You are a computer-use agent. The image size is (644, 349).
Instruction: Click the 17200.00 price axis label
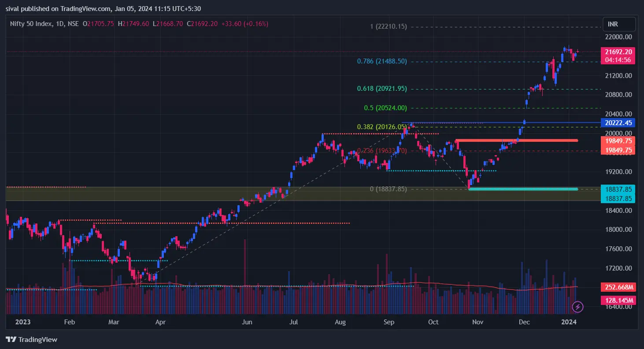[x=618, y=268]
